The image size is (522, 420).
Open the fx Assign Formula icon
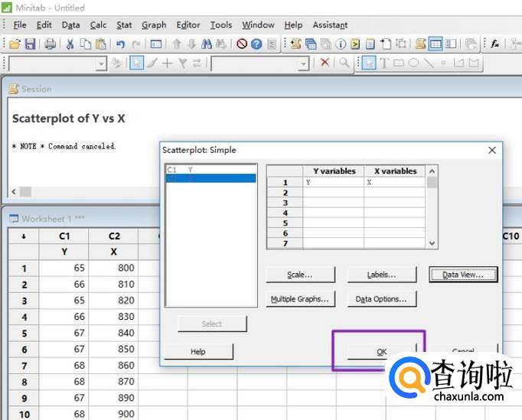point(495,44)
